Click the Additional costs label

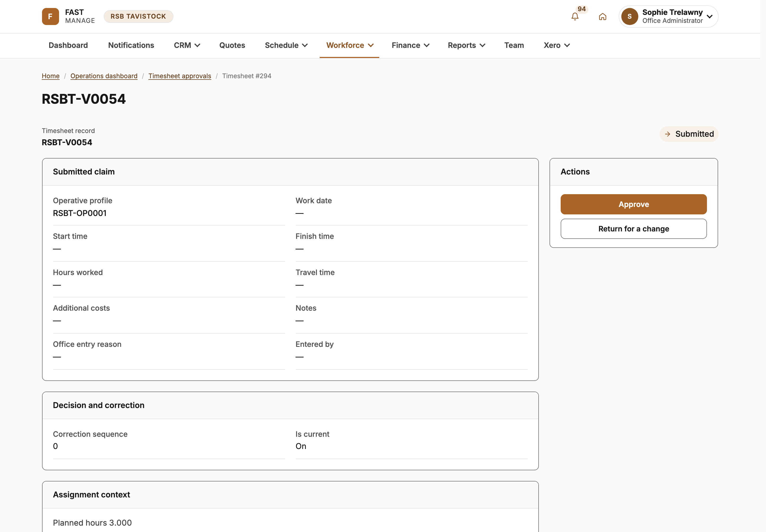(x=81, y=308)
